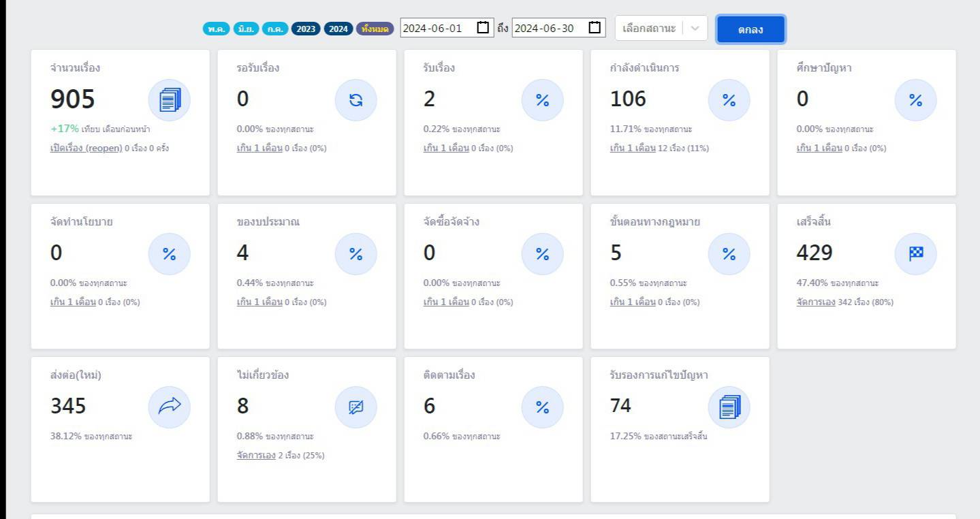Click the percent icon in กำลังดำเนินการ card
Viewport: 980px width, 519px height.
(729, 100)
